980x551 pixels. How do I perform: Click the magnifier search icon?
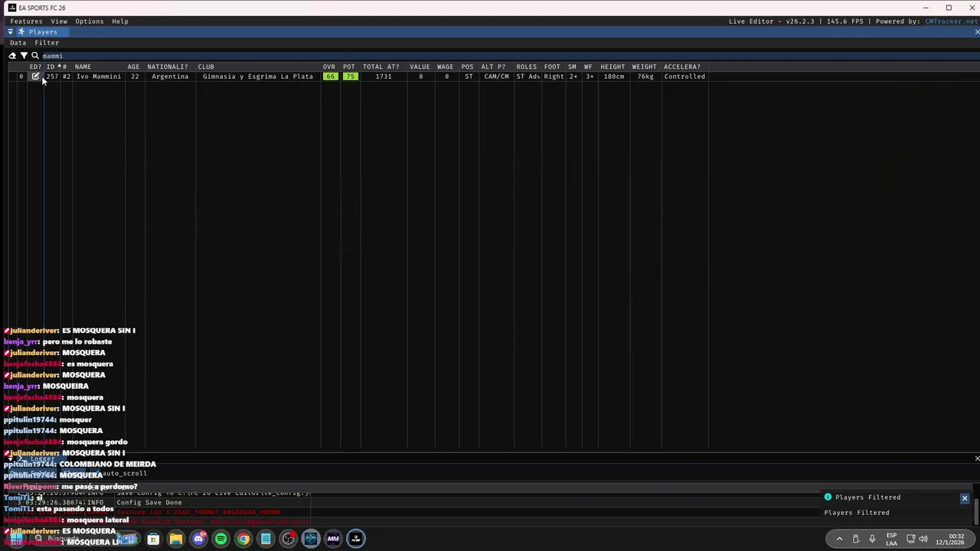point(35,56)
